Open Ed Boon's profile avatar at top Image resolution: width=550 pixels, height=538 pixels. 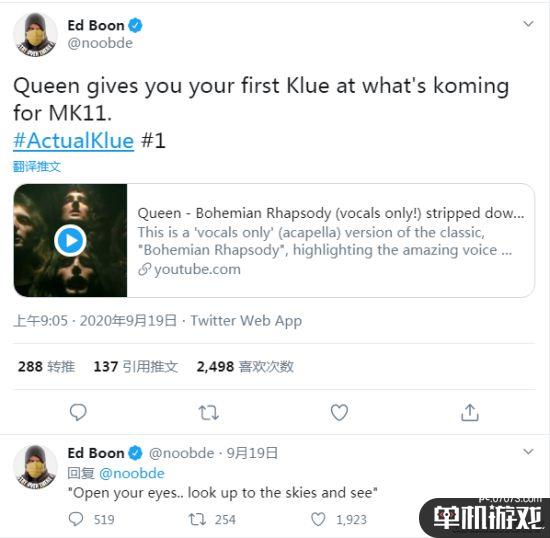coord(35,34)
